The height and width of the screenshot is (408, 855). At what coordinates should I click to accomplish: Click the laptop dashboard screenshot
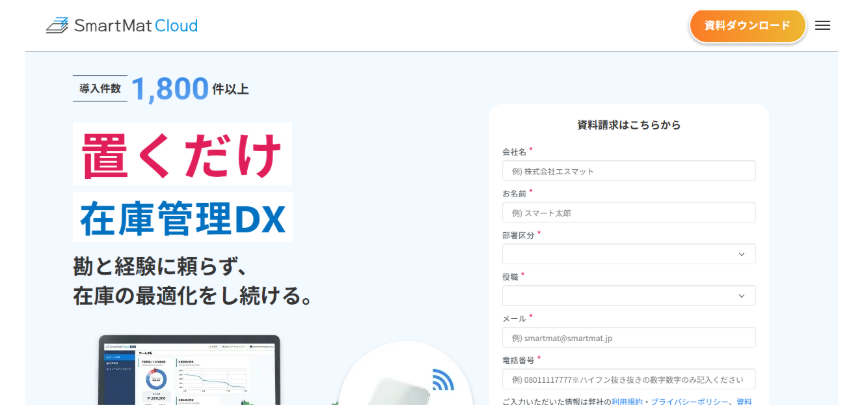tap(190, 372)
